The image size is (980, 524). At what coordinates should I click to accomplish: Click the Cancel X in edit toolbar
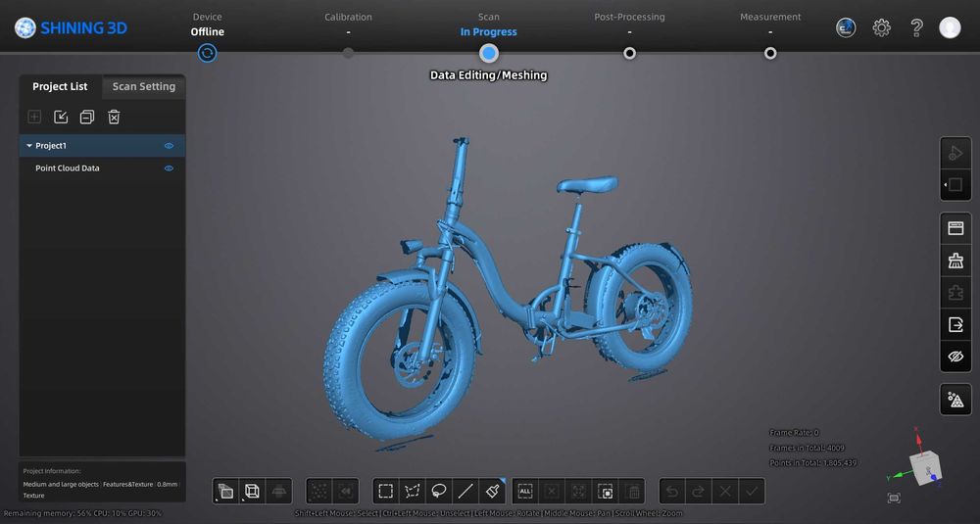(725, 492)
